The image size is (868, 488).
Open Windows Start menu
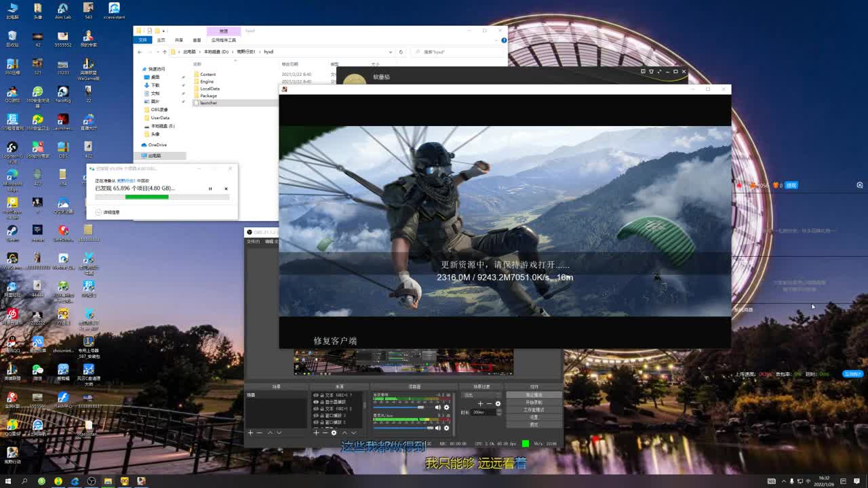click(x=8, y=481)
